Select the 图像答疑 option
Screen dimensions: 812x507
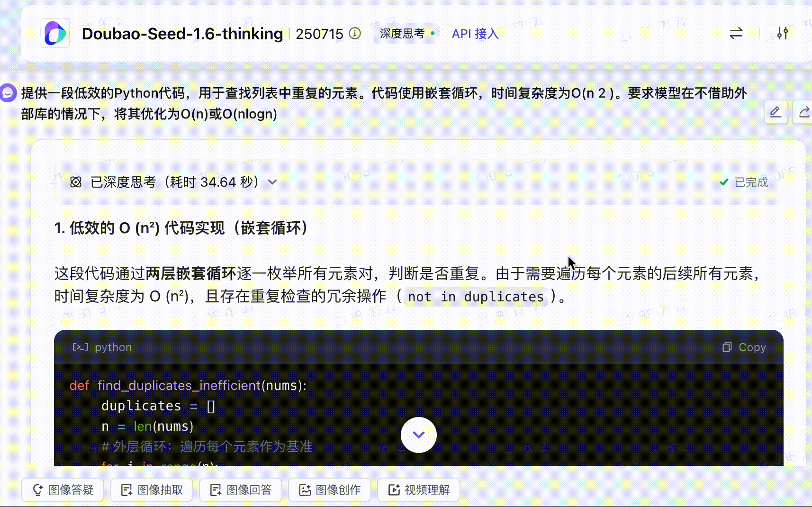(63, 490)
